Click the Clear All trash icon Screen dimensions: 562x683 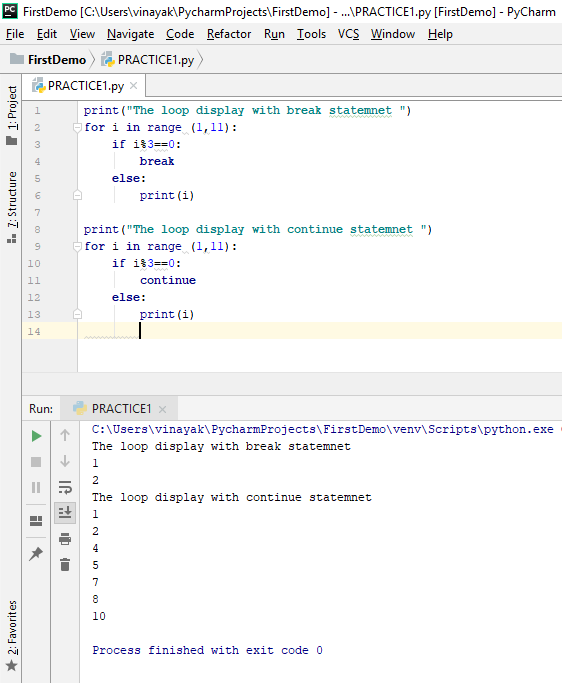pos(65,565)
